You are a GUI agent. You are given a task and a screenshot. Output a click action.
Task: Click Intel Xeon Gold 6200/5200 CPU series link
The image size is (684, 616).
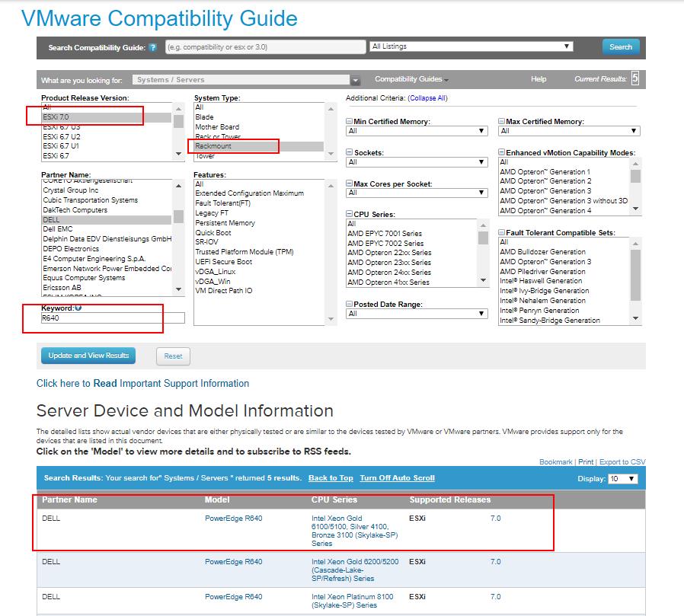[355, 570]
